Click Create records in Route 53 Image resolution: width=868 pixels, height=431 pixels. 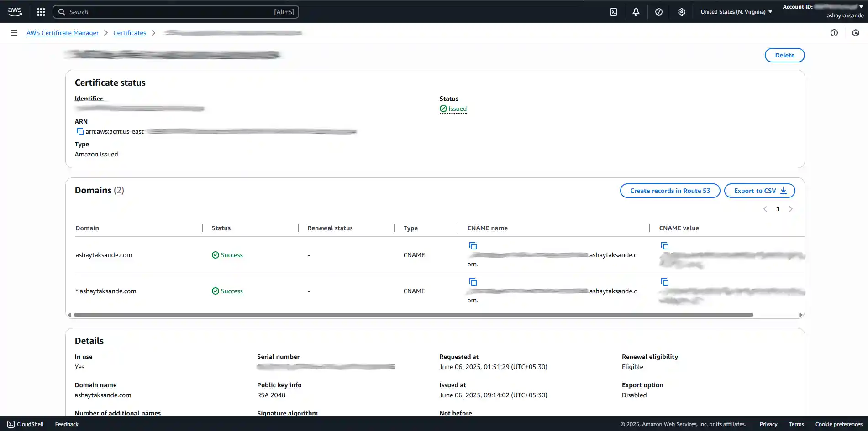pos(670,191)
